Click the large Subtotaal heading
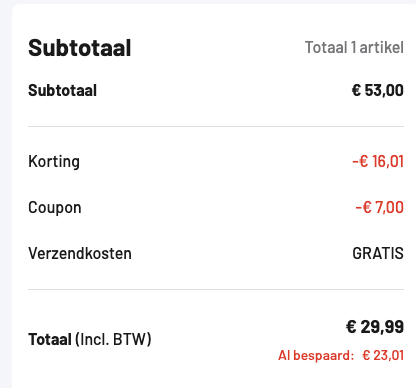This screenshot has height=388, width=416. (80, 48)
